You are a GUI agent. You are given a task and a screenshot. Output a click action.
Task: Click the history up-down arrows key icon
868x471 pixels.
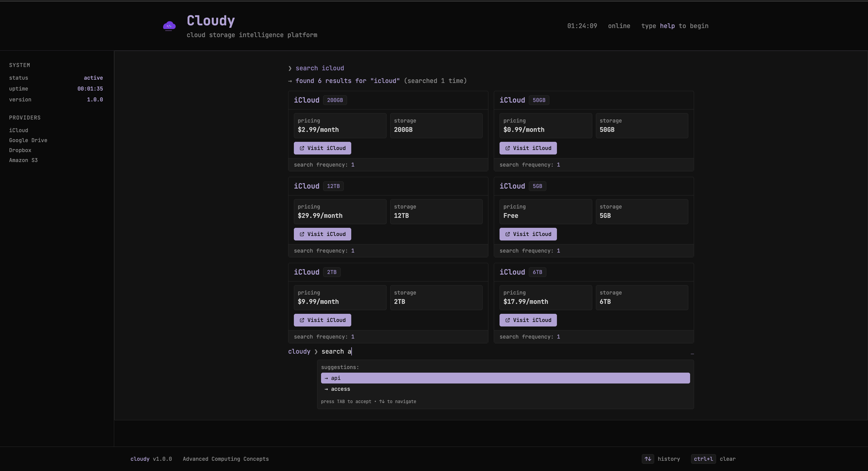click(648, 459)
